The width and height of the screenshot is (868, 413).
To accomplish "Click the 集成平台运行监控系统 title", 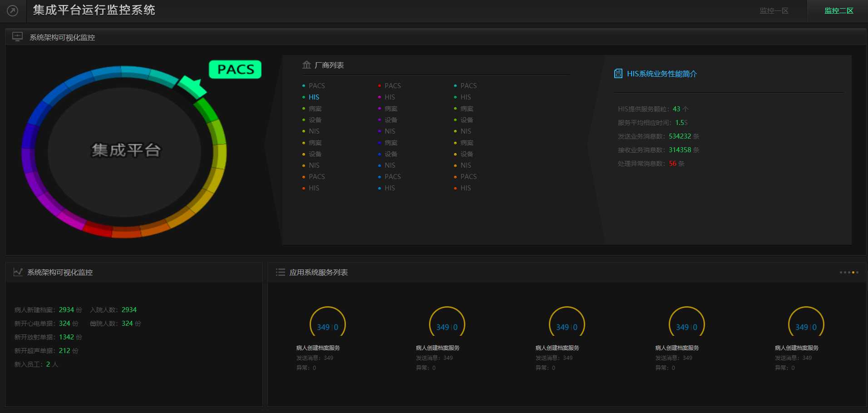I will pos(94,10).
